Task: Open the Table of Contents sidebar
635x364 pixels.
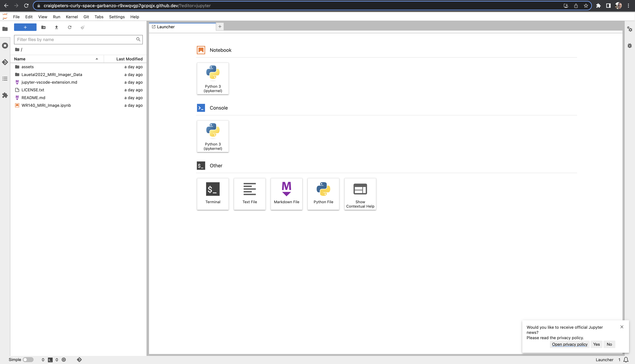Action: tap(5, 79)
